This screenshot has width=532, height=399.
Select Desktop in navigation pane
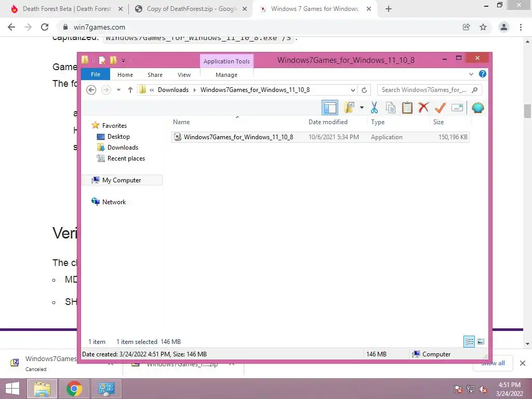[118, 137]
